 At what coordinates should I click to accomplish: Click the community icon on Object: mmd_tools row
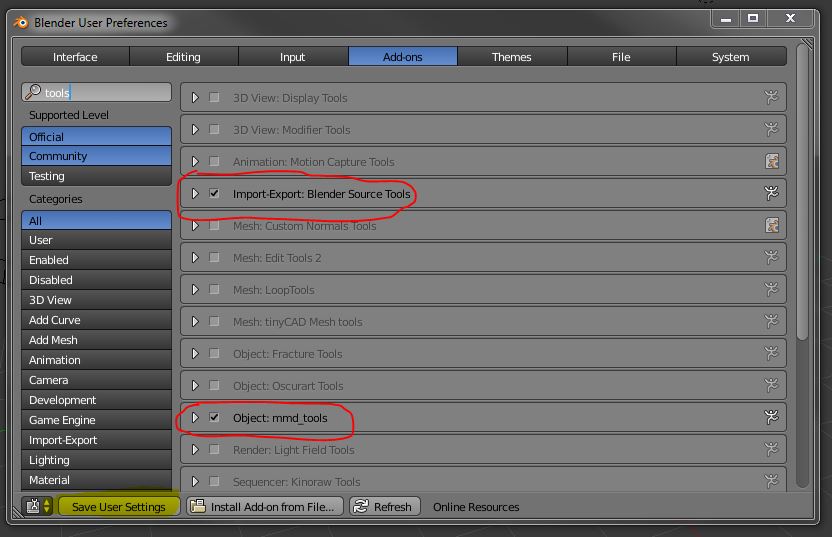click(x=772, y=417)
